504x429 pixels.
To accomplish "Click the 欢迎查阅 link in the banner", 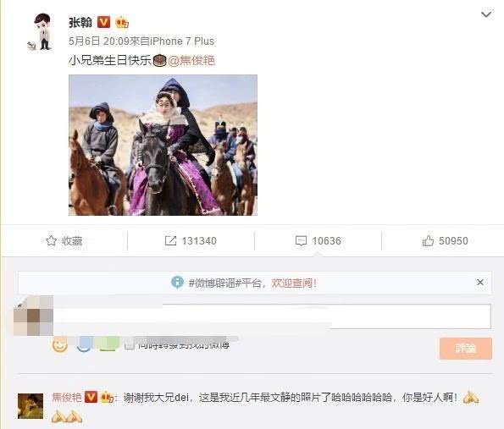I will coord(294,283).
